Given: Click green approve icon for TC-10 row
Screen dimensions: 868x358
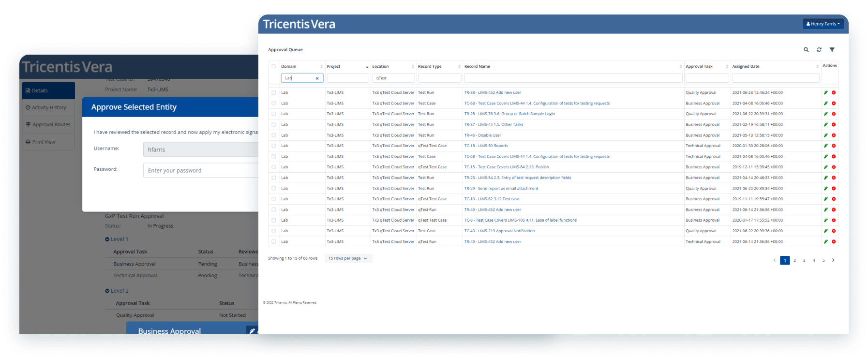Looking at the screenshot, I should click(826, 199).
